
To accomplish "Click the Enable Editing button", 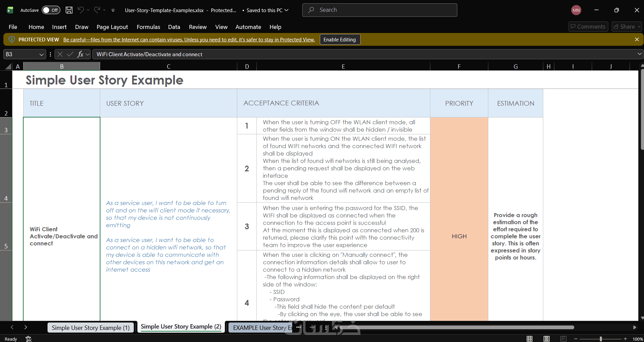I will pyautogui.click(x=340, y=39).
